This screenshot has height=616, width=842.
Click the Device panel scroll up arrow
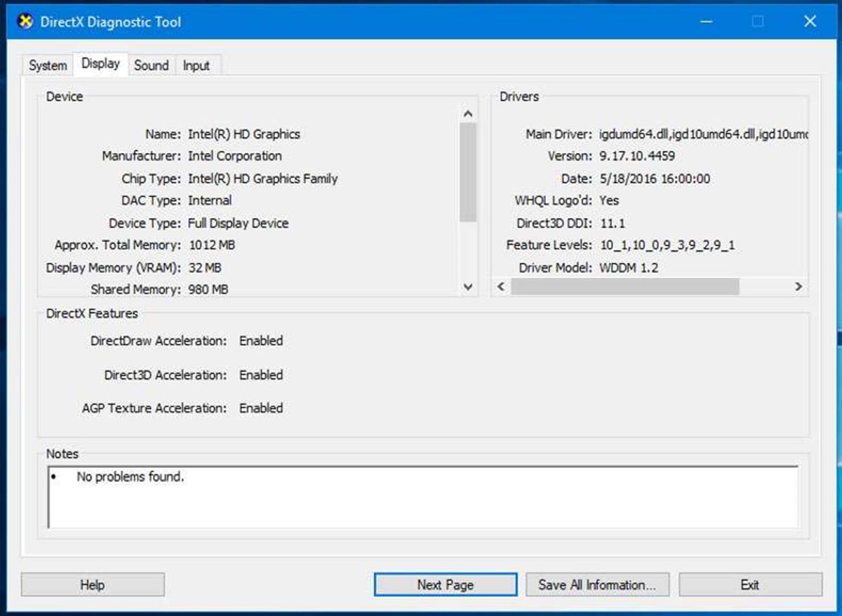[469, 114]
